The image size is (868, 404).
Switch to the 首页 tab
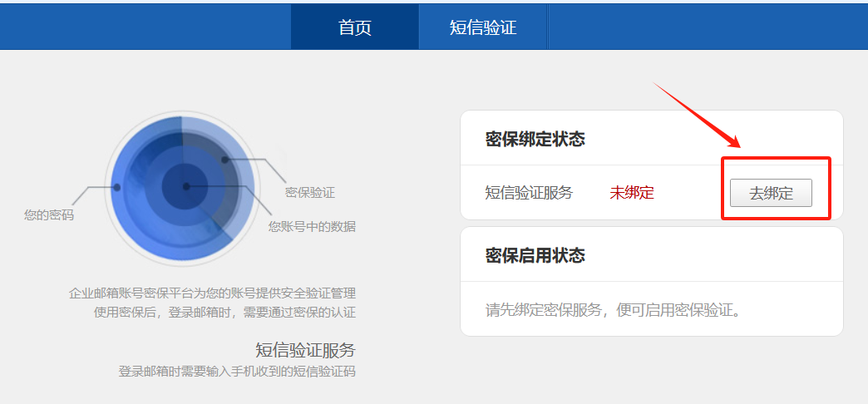click(355, 27)
